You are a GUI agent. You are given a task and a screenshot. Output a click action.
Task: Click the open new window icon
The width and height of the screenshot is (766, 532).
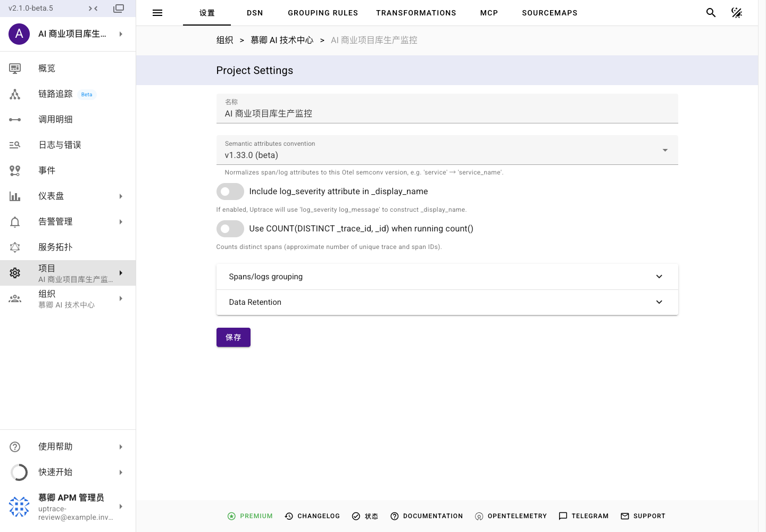point(119,9)
